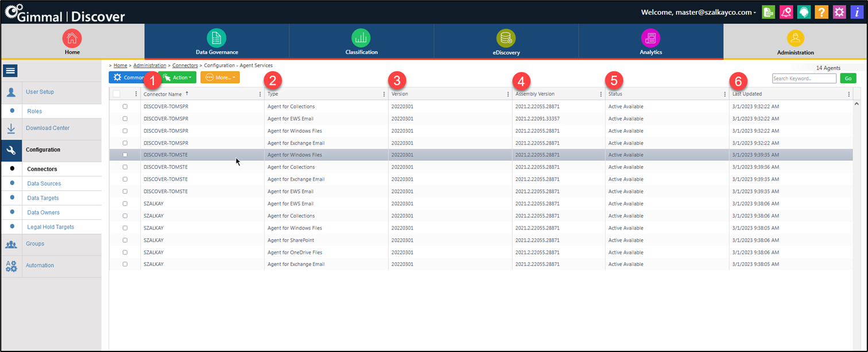Image resolution: width=868 pixels, height=352 pixels.
Task: Click the Search Keyword input field
Action: 804,78
